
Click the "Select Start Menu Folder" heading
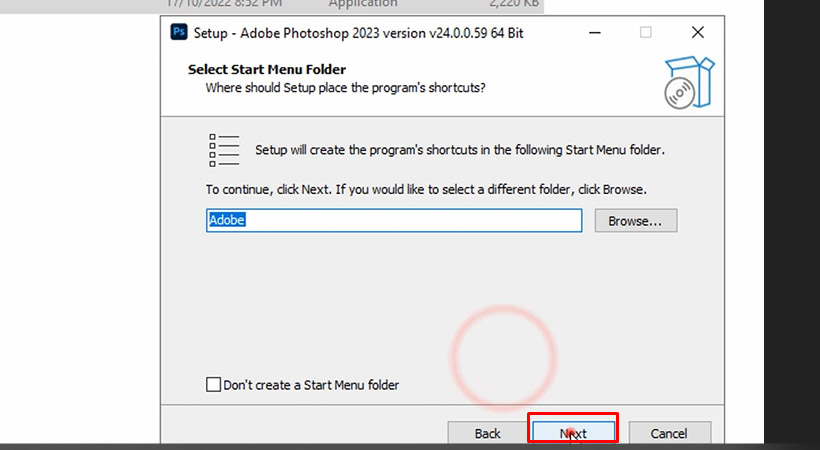(x=266, y=70)
